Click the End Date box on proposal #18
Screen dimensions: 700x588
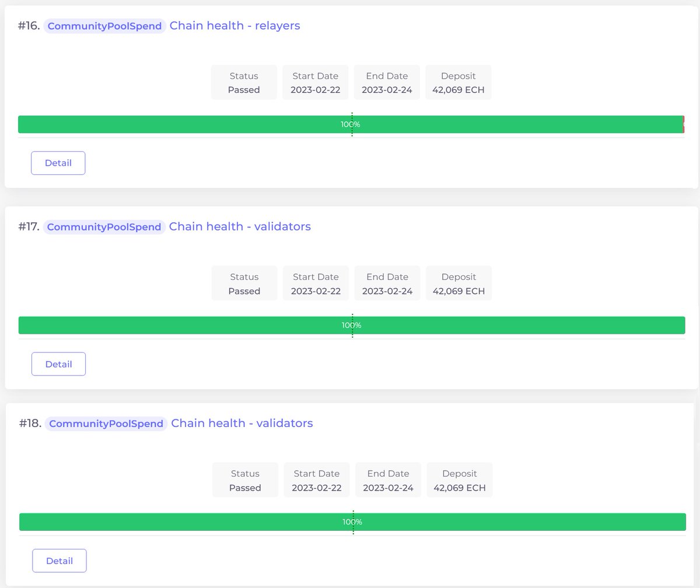[387, 480]
